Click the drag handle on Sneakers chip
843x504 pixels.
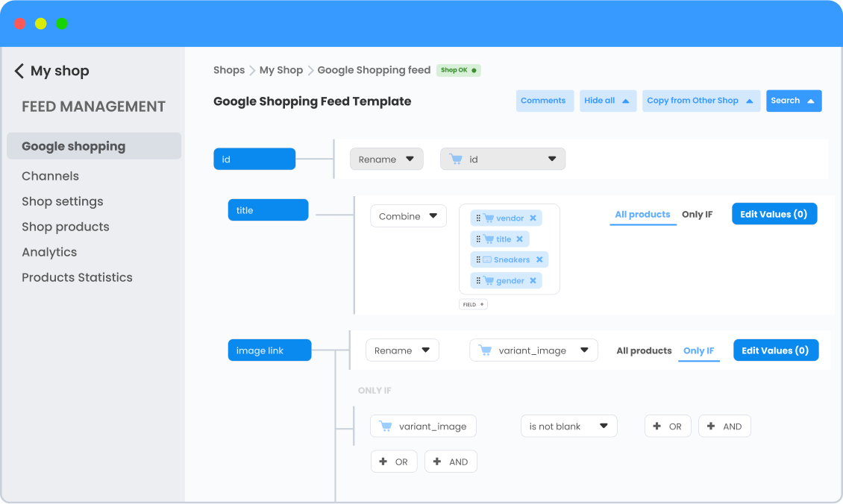point(478,260)
